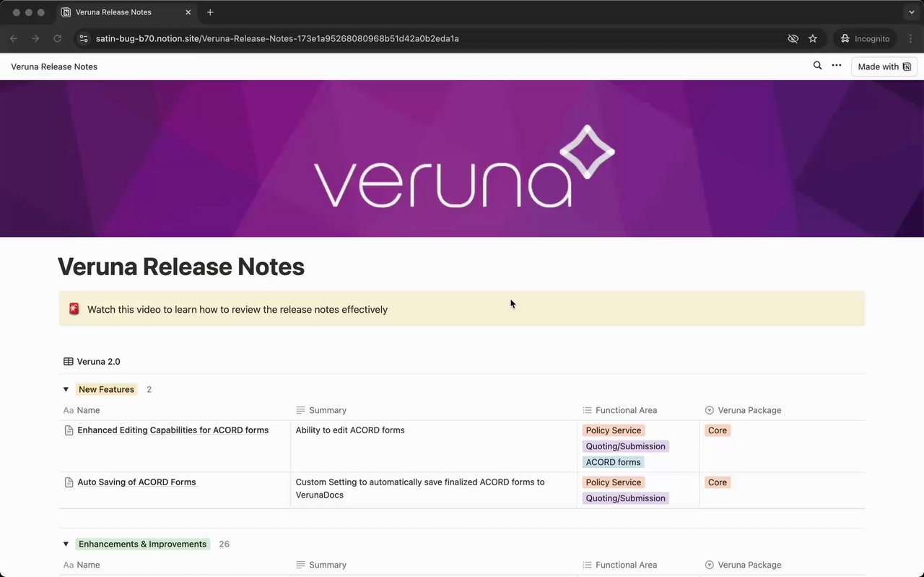Click the Ability to edit ACORD forms summary
Image resolution: width=924 pixels, height=577 pixels.
350,430
